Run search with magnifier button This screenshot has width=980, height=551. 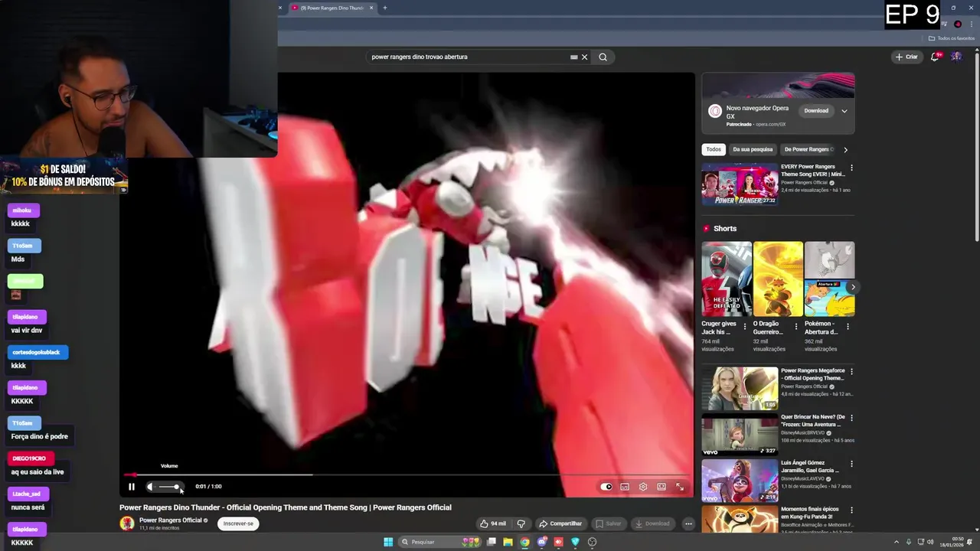603,57
